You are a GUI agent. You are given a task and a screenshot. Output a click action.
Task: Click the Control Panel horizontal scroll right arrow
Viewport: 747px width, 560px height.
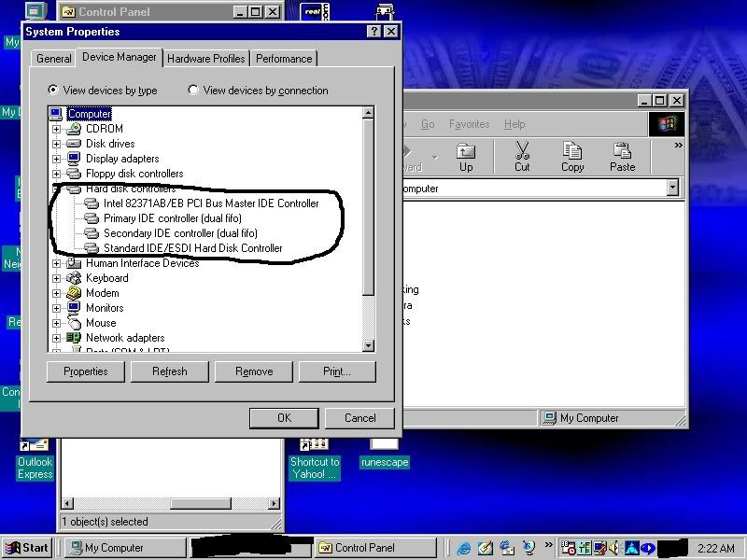[274, 503]
